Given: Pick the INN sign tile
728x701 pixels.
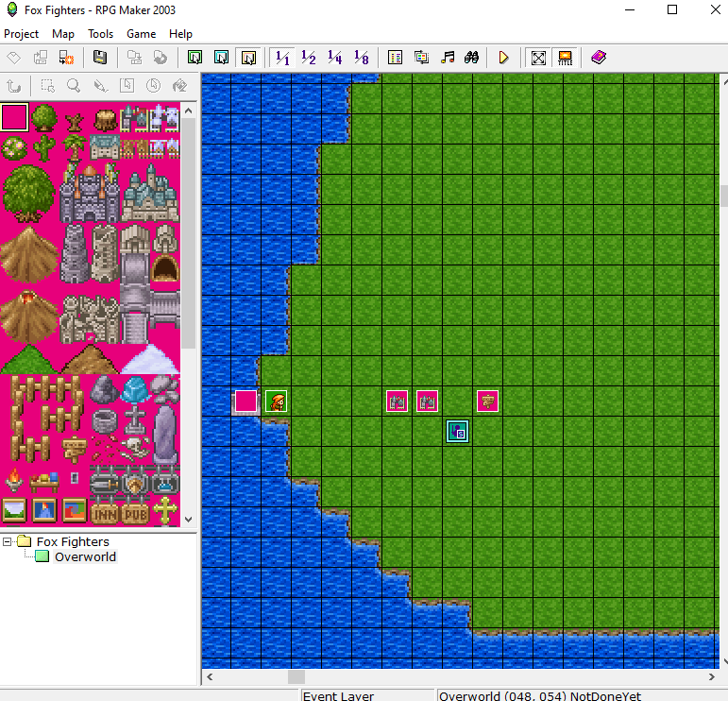Looking at the screenshot, I should (105, 514).
